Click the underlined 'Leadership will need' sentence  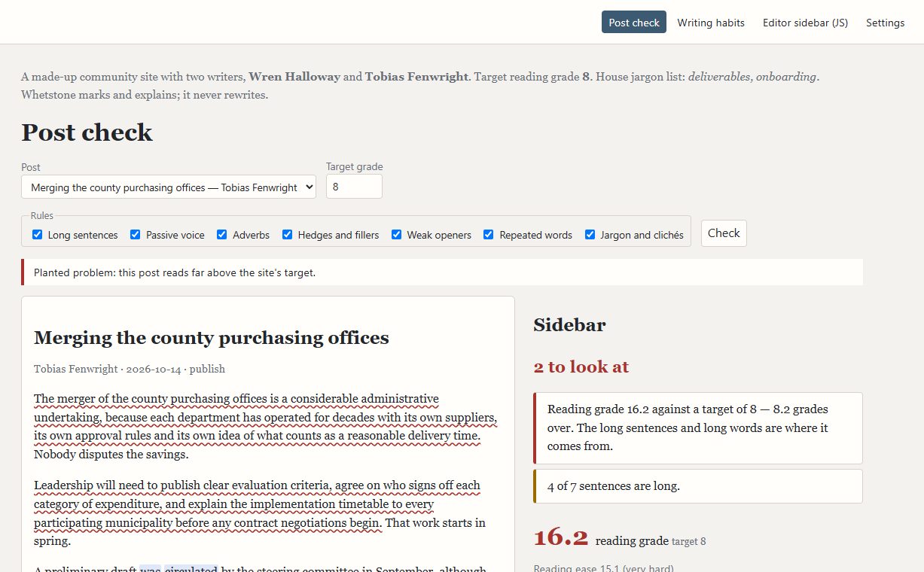pyautogui.click(x=257, y=504)
